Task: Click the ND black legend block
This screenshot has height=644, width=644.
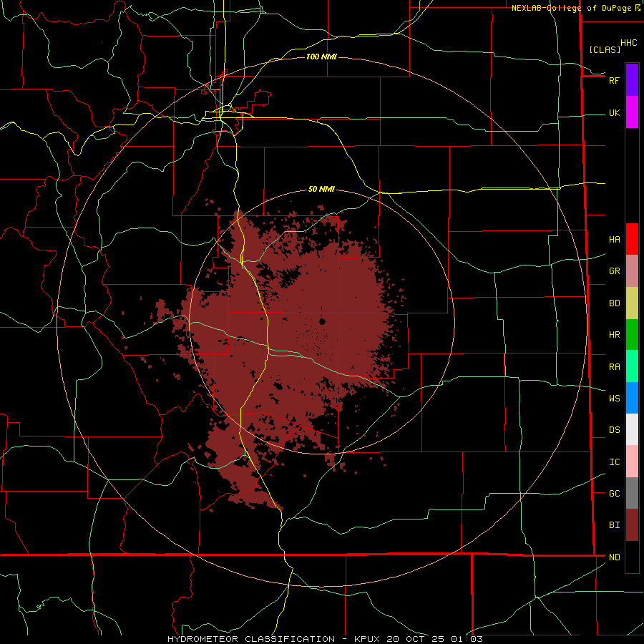Action: click(x=632, y=557)
